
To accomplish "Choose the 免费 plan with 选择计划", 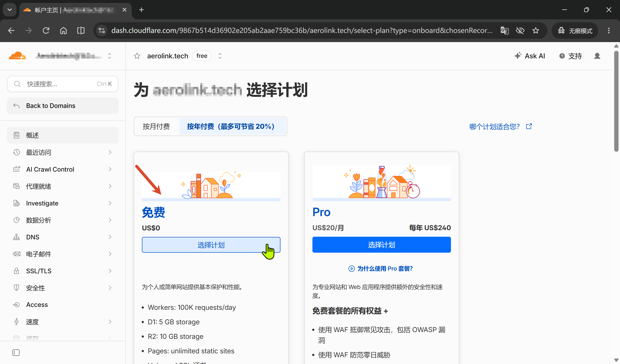I will click(211, 245).
